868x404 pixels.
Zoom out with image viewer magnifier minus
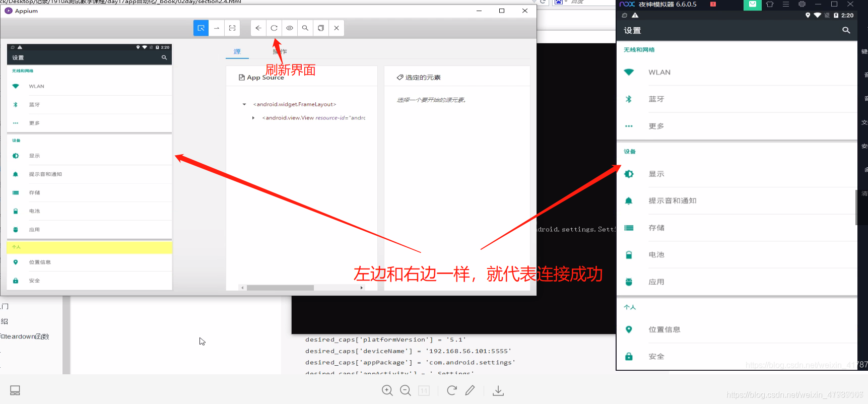coord(406,390)
